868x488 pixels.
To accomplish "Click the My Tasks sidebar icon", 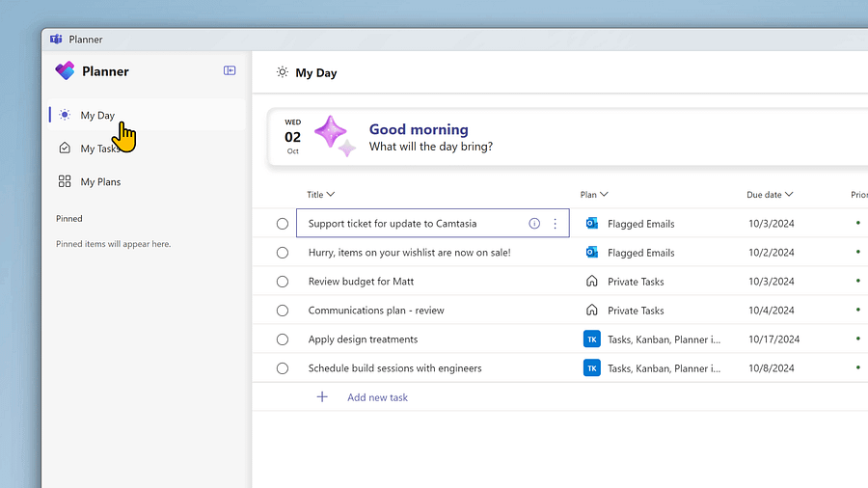I will (65, 149).
